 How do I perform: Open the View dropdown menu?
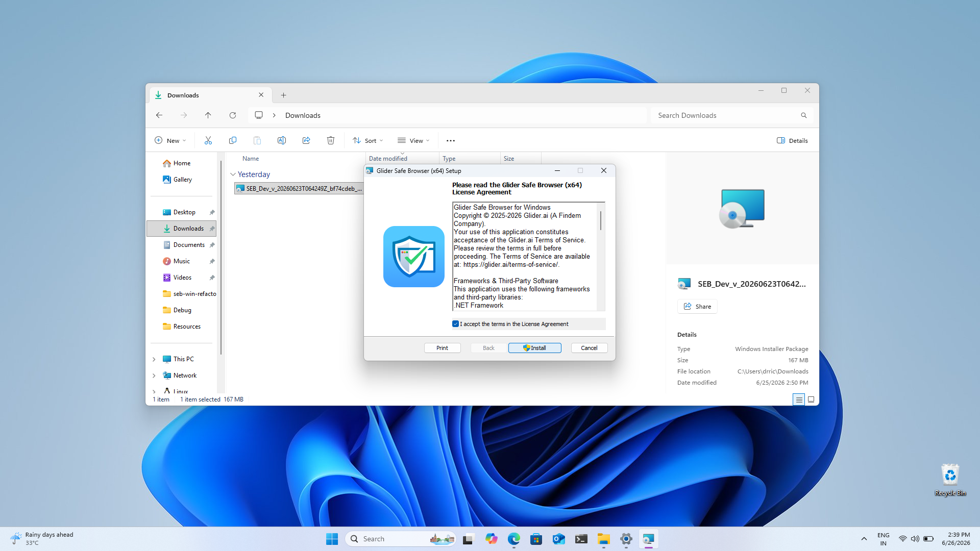414,141
